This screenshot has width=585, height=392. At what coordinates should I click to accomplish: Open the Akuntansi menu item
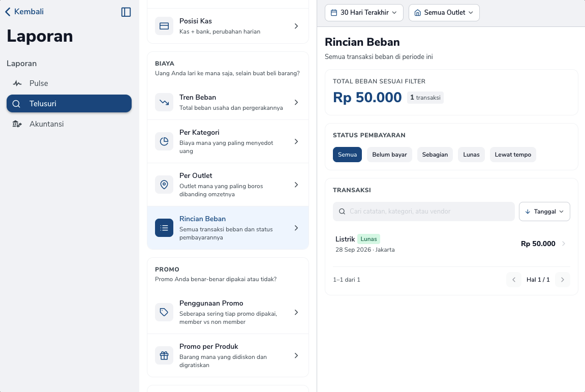tap(69, 124)
